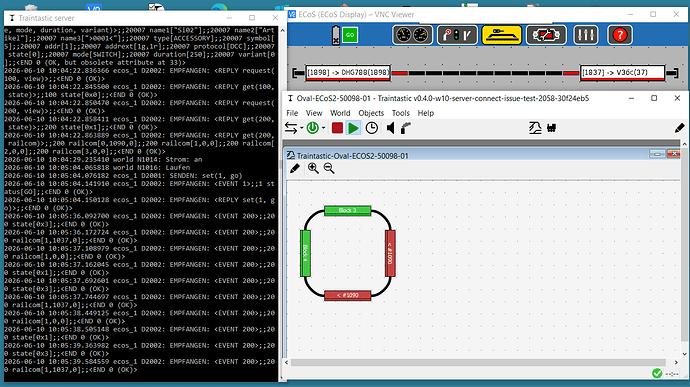Minimize the Oval-ECoS2 Traintastic main window
Image resolution: width=690 pixels, height=387 pixels.
click(631, 98)
